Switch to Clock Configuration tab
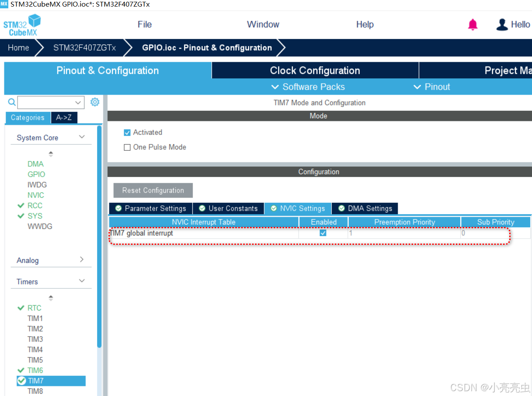 pyautogui.click(x=315, y=71)
